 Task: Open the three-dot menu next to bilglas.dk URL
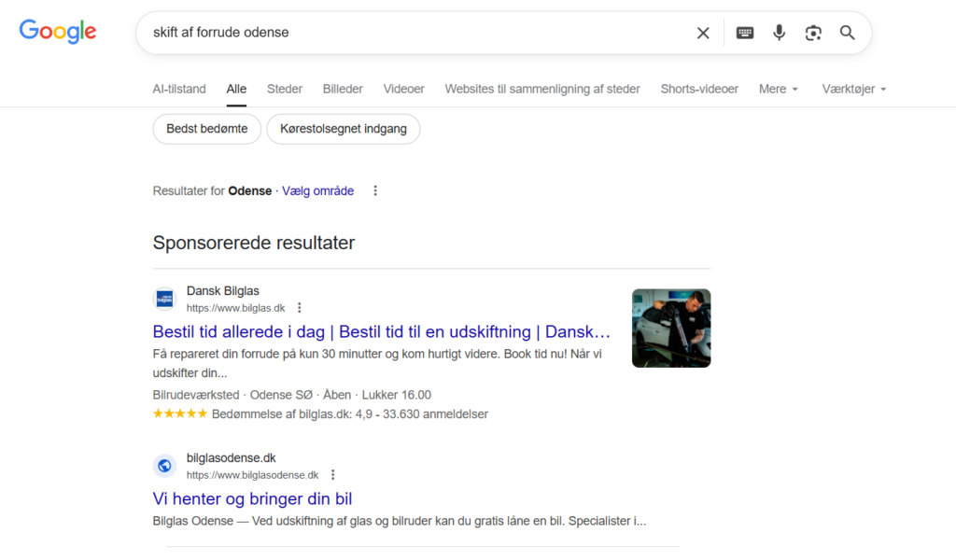(x=300, y=308)
